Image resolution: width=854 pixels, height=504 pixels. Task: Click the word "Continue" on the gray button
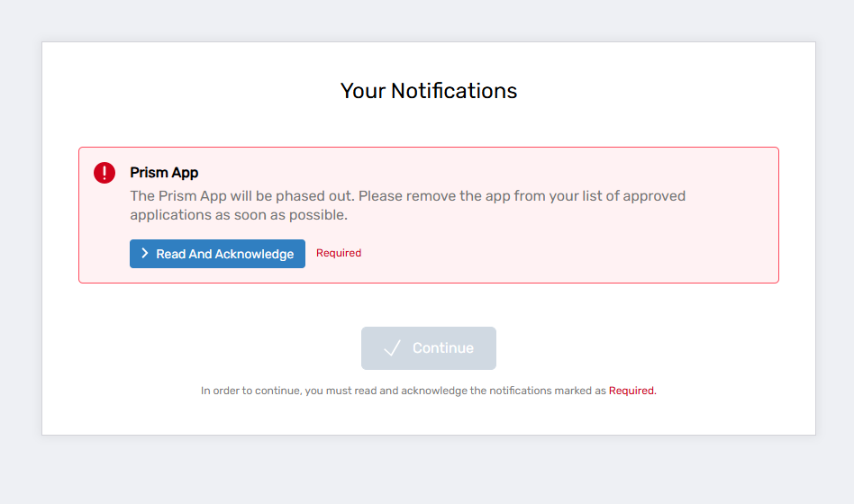(442, 348)
